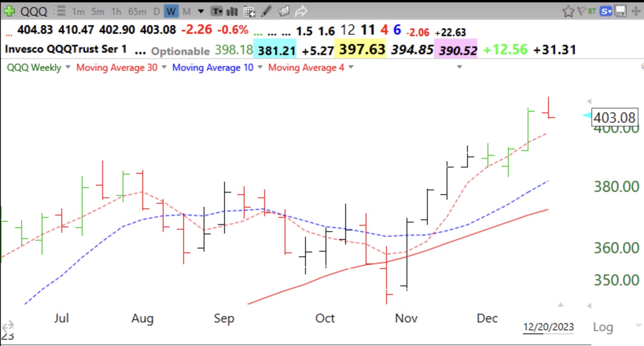The image size is (644, 346).
Task: Click the small gray legend dropdown arrow
Action: tap(459, 67)
